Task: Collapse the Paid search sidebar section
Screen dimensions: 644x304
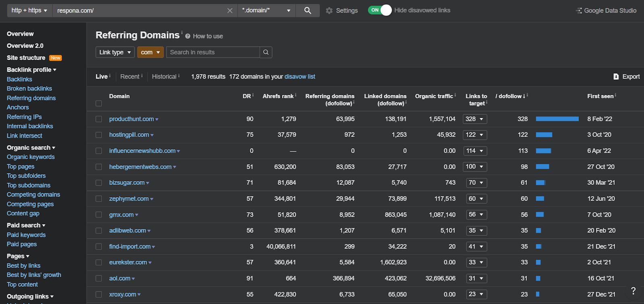Action: click(26, 225)
